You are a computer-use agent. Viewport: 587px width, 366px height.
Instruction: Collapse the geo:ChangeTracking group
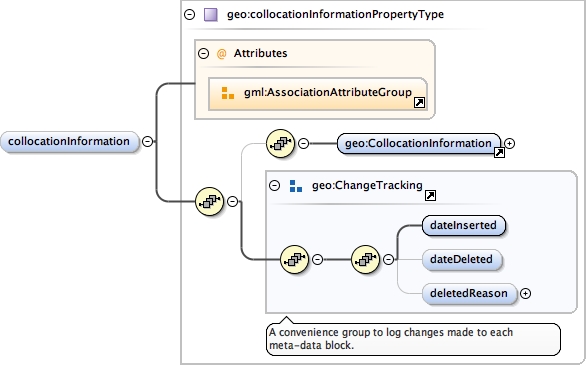coord(274,186)
